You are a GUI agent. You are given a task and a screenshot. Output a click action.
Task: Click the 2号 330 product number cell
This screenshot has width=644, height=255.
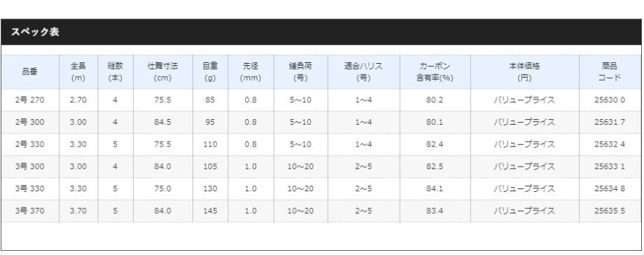pos(30,144)
